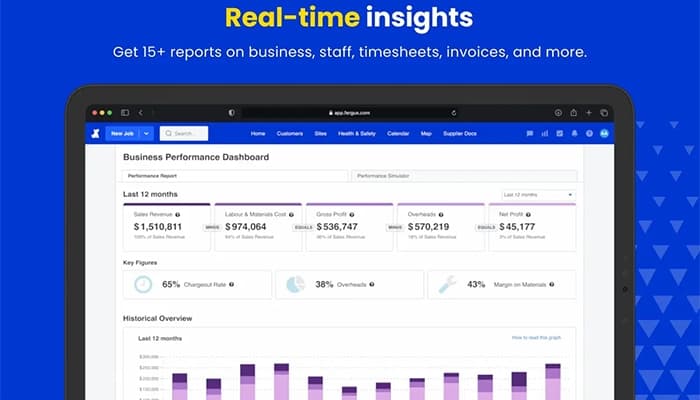Click info icon next to Margin on Materials
The width and height of the screenshot is (700, 400).
(552, 284)
